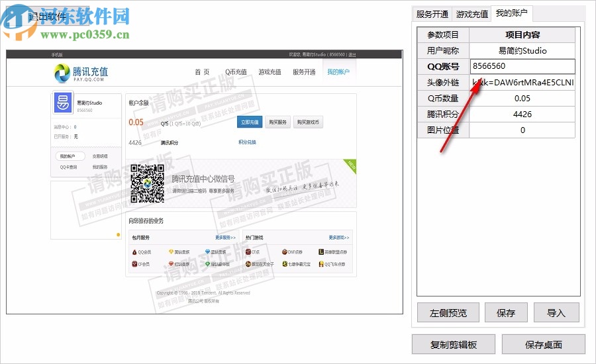Click the 参数项目 column header
The image size is (596, 364).
443,34
